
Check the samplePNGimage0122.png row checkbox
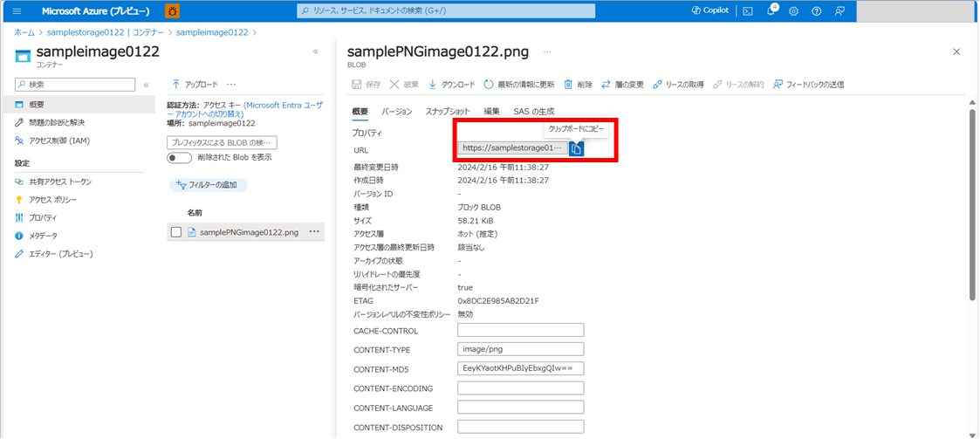(x=176, y=232)
